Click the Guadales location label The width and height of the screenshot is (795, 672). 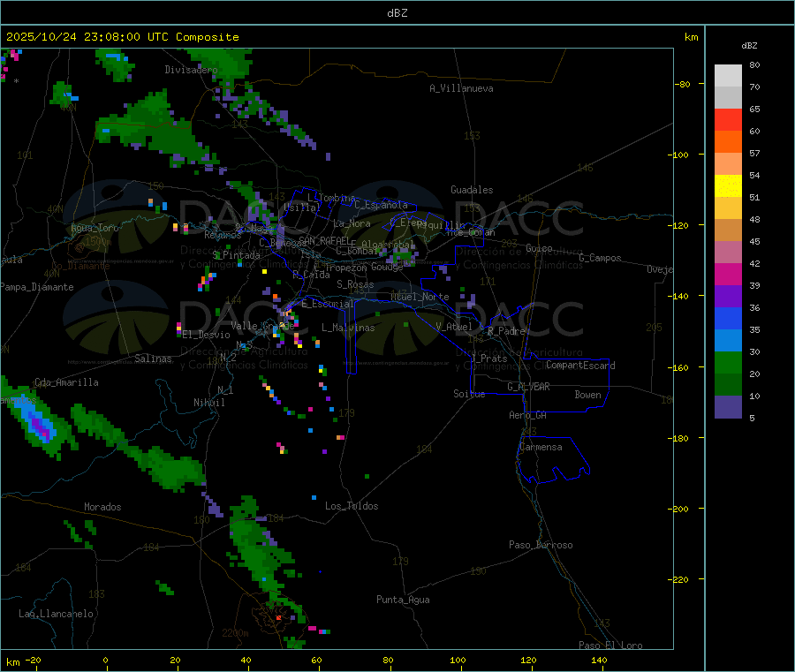tap(472, 190)
